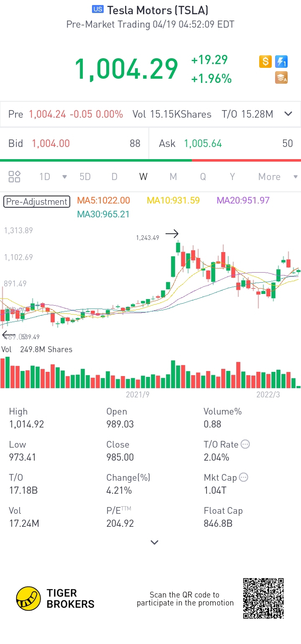The width and height of the screenshot is (301, 644).
Task: Tap the Float Cap value 846.8B
Action: (218, 523)
